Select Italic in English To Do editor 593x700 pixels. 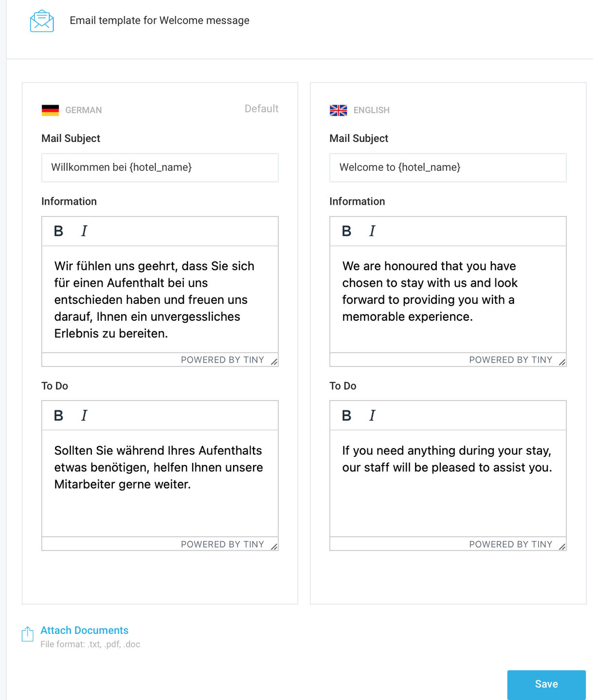pos(372,416)
